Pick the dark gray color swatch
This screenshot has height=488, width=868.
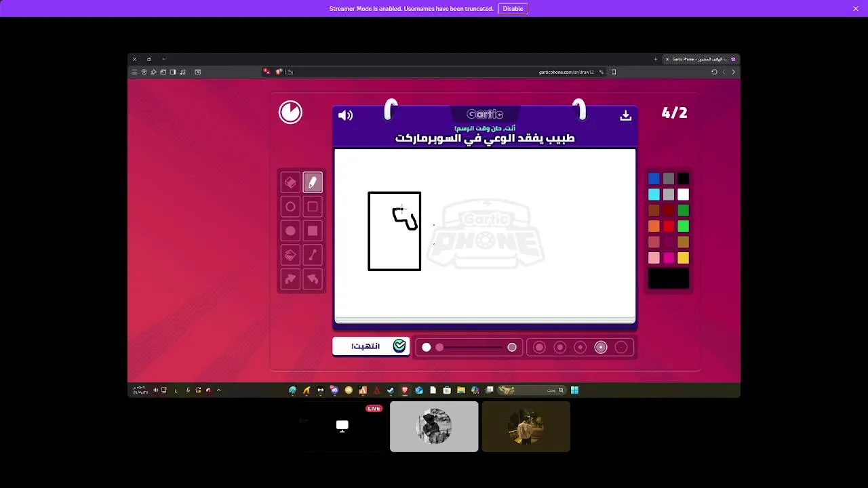point(669,179)
